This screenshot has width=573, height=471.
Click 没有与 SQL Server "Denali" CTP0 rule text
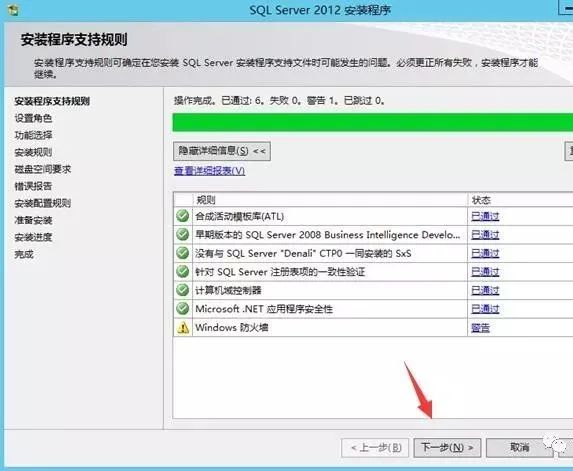(303, 253)
